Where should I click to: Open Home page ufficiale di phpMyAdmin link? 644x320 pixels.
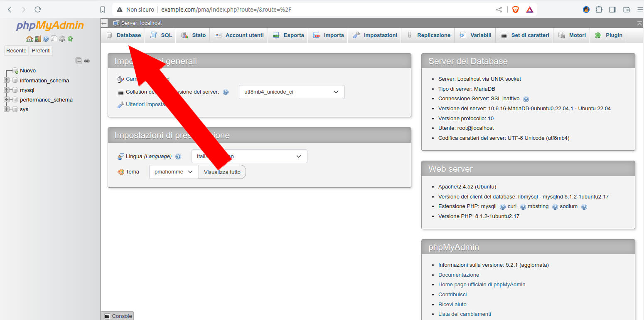[482, 285]
